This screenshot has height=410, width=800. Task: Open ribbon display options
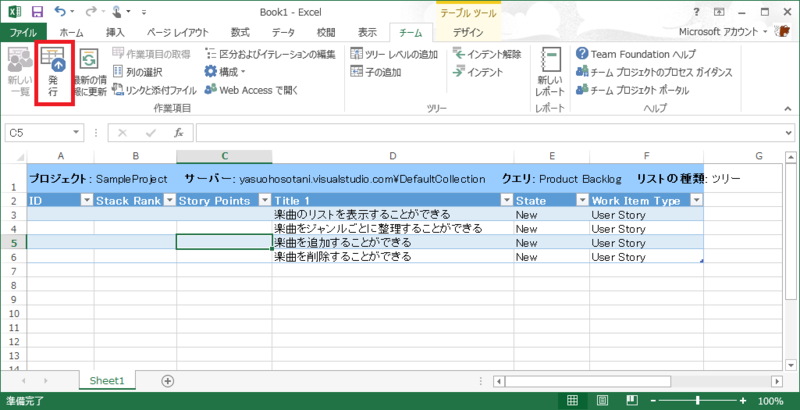pyautogui.click(x=719, y=12)
